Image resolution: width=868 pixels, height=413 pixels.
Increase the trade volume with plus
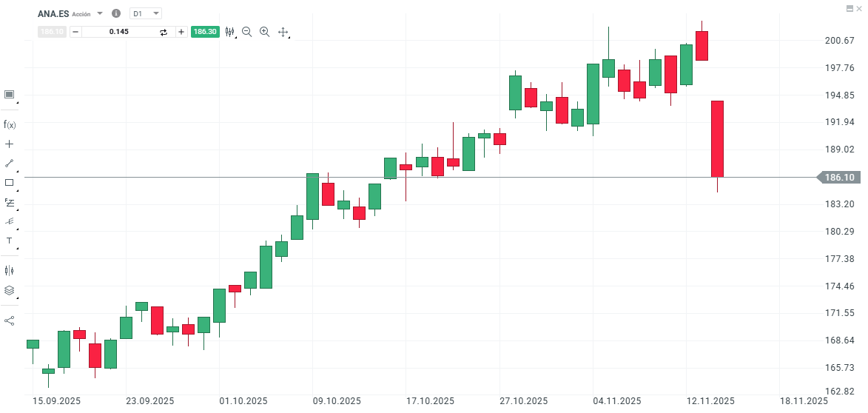click(181, 32)
